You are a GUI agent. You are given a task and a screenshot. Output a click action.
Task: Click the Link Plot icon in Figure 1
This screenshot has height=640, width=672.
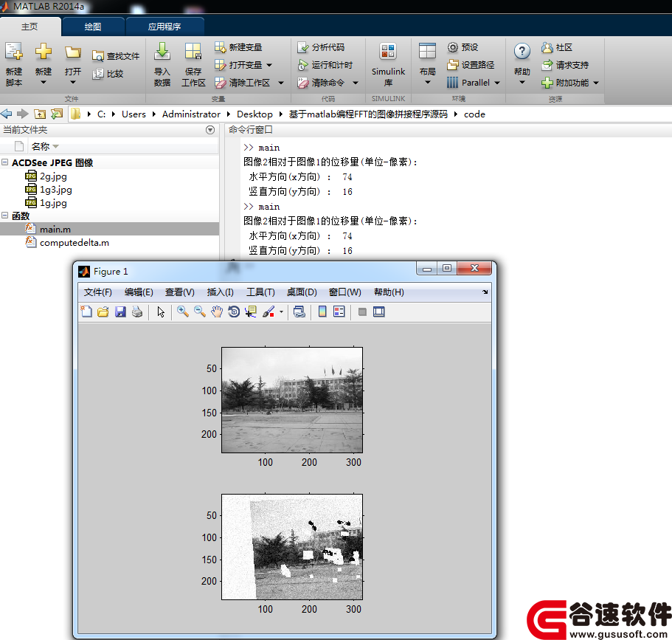299,312
